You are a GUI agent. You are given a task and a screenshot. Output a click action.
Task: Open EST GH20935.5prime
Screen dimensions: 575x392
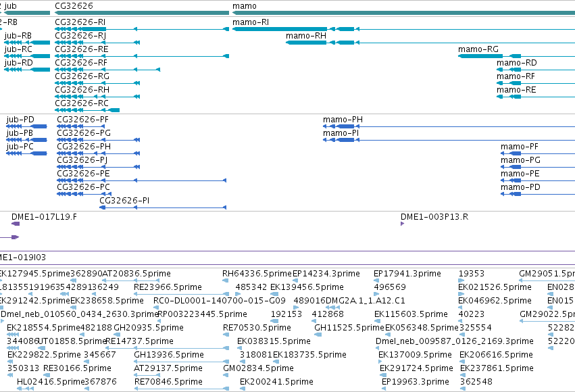tap(149, 328)
